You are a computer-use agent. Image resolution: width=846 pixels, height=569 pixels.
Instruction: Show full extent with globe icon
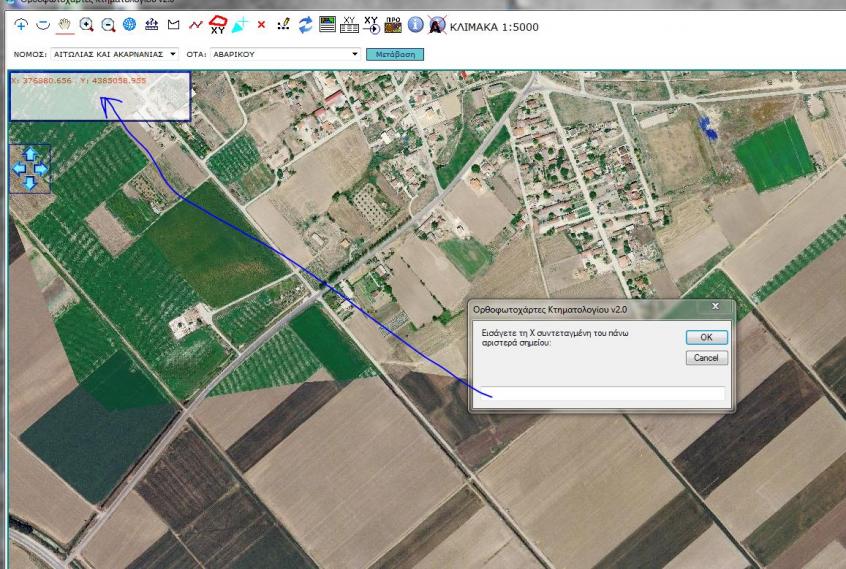(129, 24)
